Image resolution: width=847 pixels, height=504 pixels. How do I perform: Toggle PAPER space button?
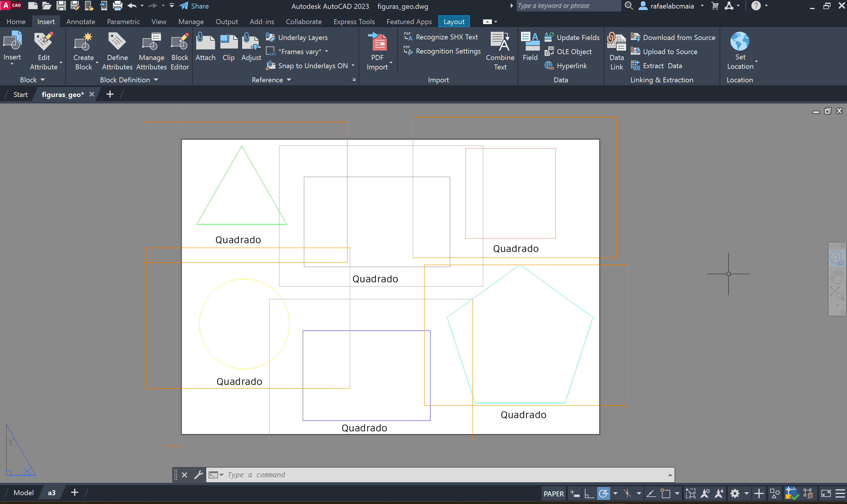553,493
